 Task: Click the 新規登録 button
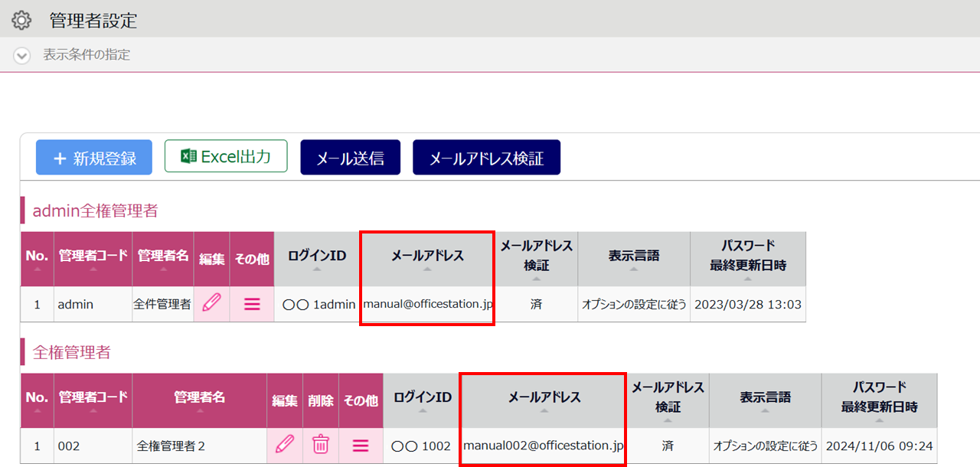click(x=94, y=158)
